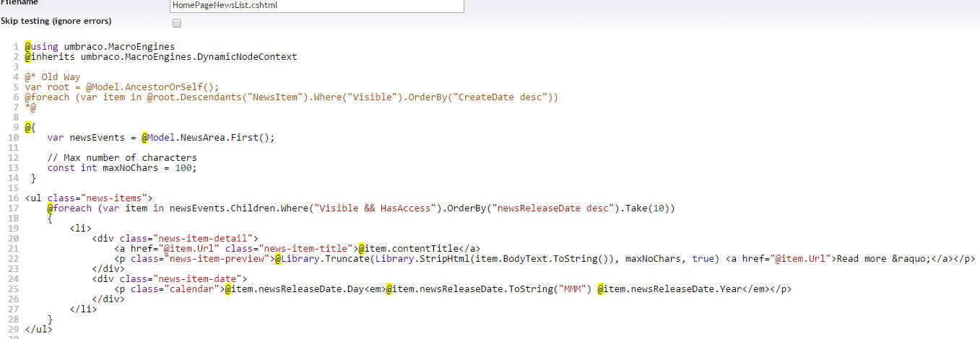Enable the Skip testing checkbox
Screen dimensions: 980x339
177,23
